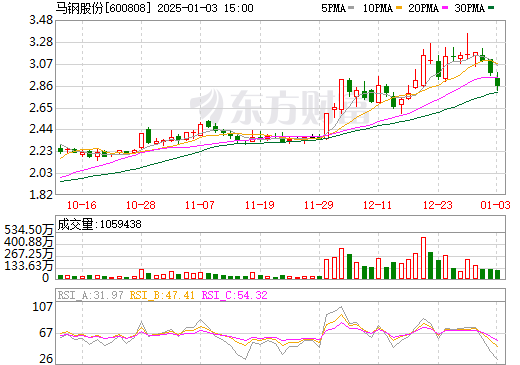Click the 26 RSI axis label

(46, 359)
